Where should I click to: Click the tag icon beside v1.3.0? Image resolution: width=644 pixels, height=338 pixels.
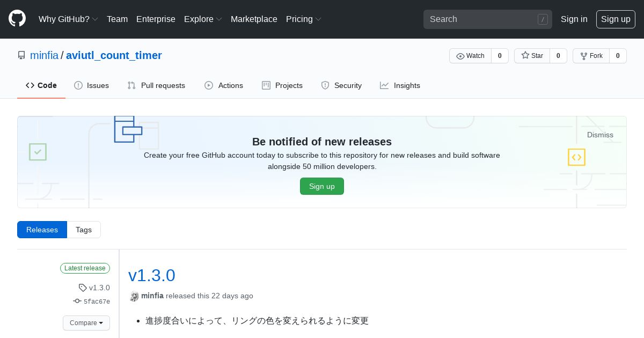tap(83, 288)
